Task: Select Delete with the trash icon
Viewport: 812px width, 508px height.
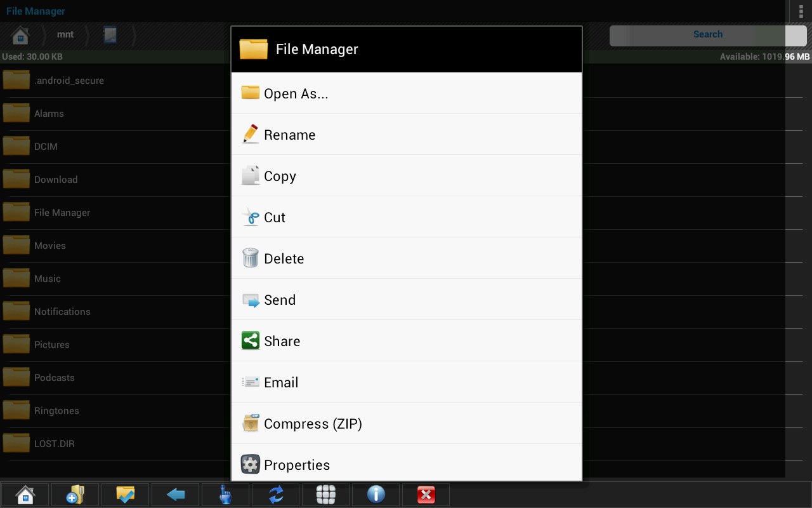Action: tap(406, 258)
